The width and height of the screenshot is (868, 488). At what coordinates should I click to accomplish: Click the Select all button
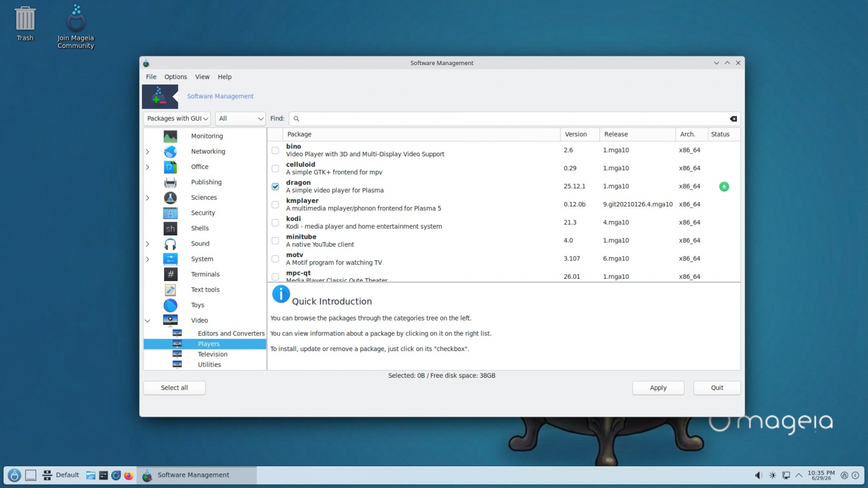[175, 388]
